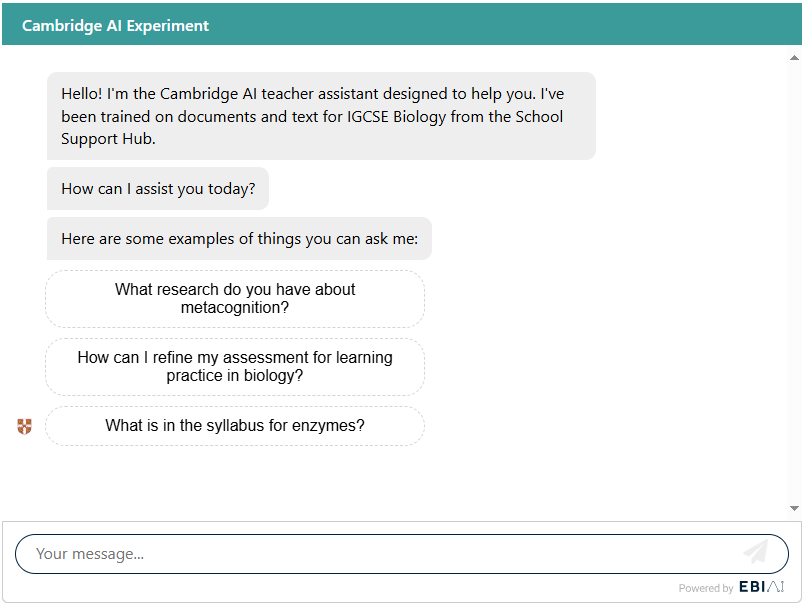The height and width of the screenshot is (608, 804).
Task: Click the scrollbar up arrow
Action: [x=794, y=57]
